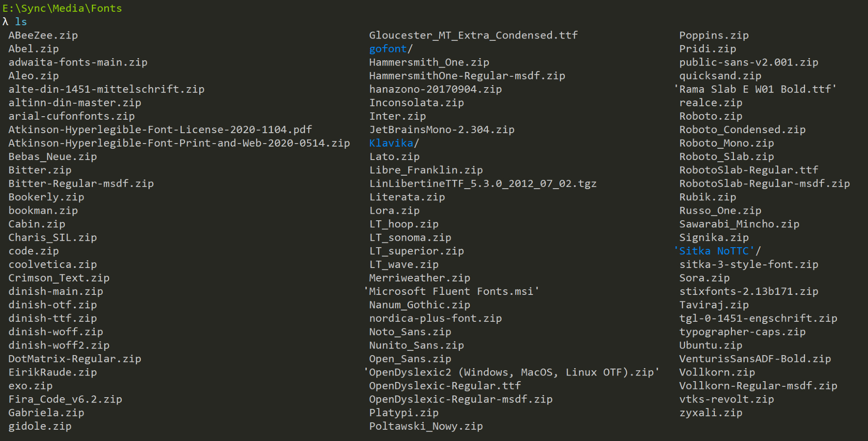This screenshot has width=868, height=441.
Task: Click Gloucester_MT_Extra_Condensed.ttf file name
Action: [473, 36]
